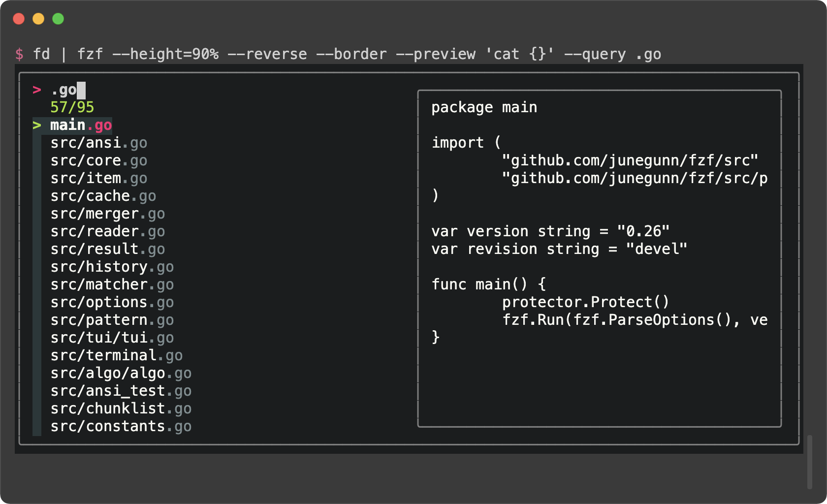Choose the src/history.go result
827x504 pixels.
click(112, 267)
